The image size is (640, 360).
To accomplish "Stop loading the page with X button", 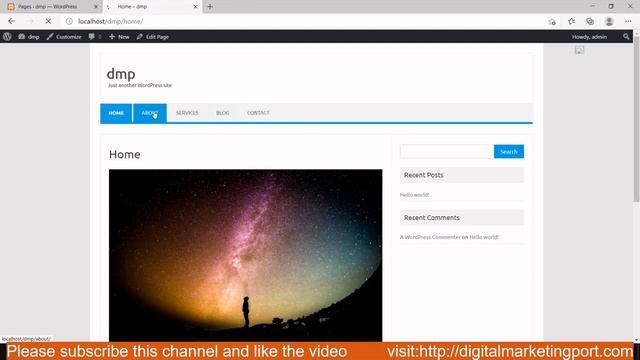I will (48, 21).
